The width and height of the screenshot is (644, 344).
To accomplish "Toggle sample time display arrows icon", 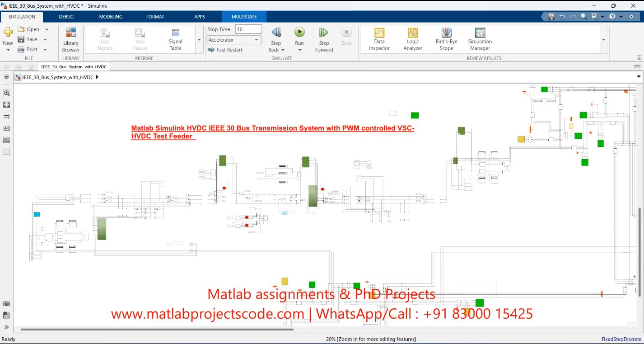I will coord(6,116).
